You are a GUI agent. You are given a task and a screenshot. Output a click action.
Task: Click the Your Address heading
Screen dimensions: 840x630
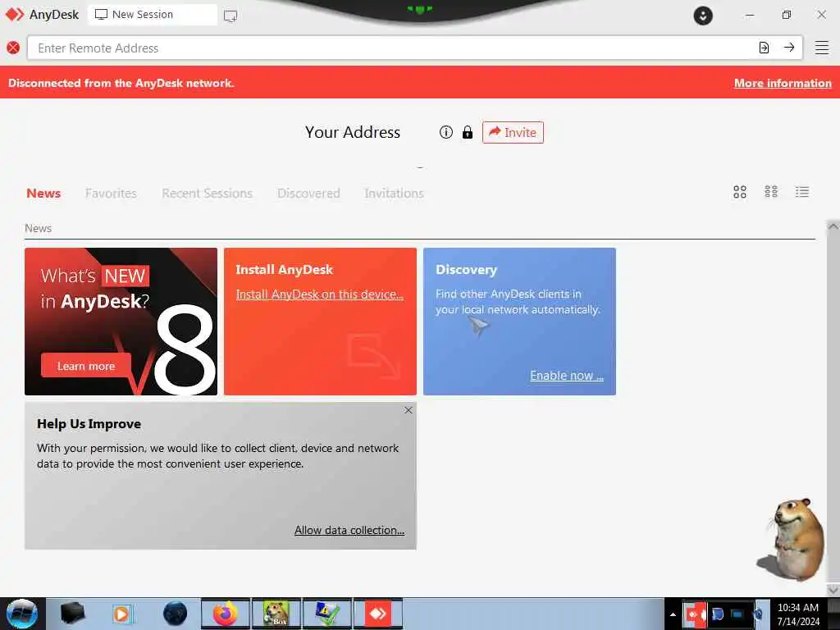353,132
